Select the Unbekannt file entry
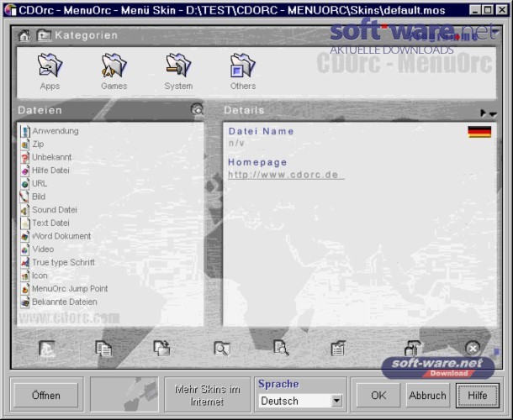The image size is (513, 420). pyautogui.click(x=45, y=157)
